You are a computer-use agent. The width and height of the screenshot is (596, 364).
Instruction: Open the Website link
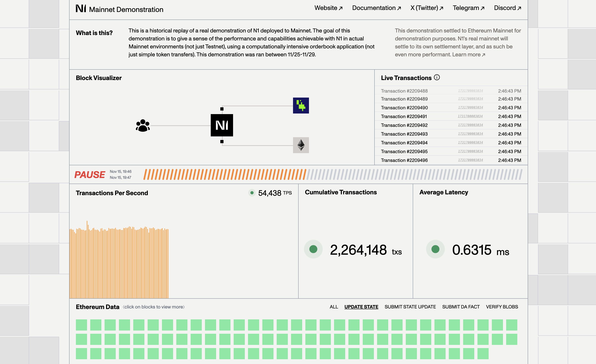(x=328, y=8)
